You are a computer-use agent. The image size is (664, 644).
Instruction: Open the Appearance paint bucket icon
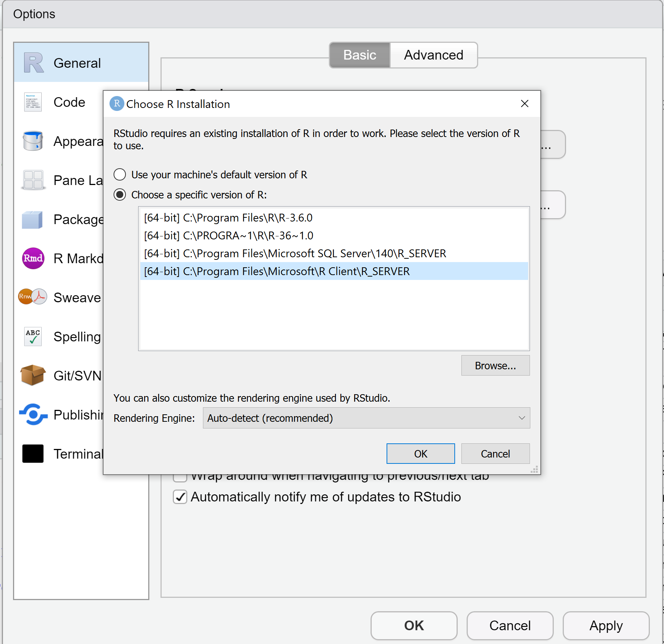click(x=33, y=141)
